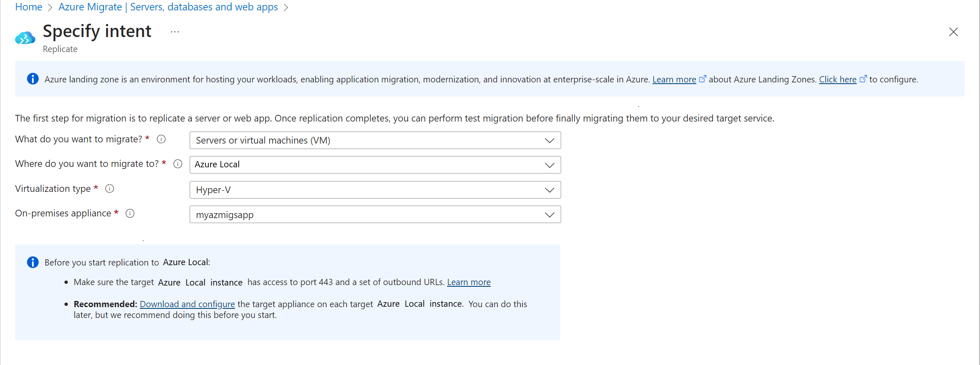980x365 pixels.
Task: Navigate to Azure Migrate breadcrumb link
Action: tap(90, 7)
